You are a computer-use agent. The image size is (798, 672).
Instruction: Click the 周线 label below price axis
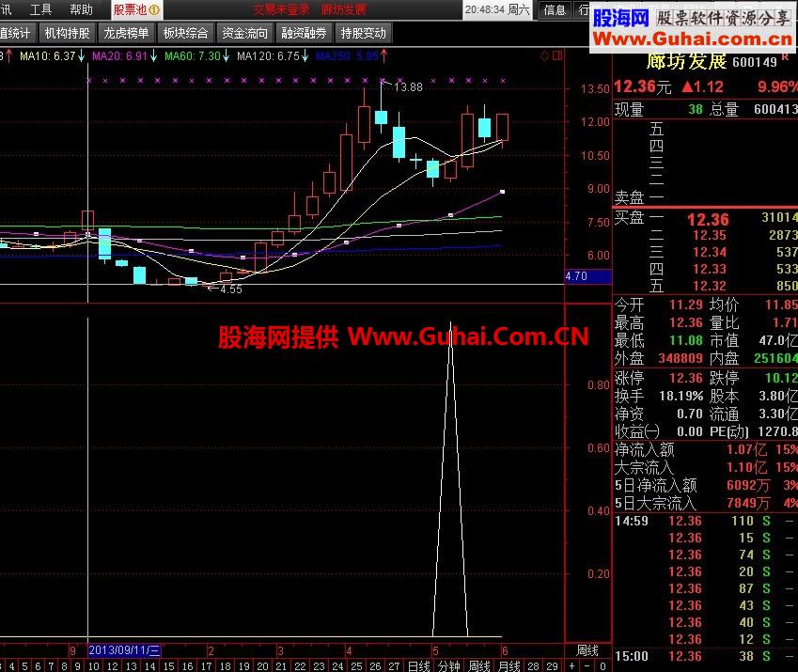(587, 650)
